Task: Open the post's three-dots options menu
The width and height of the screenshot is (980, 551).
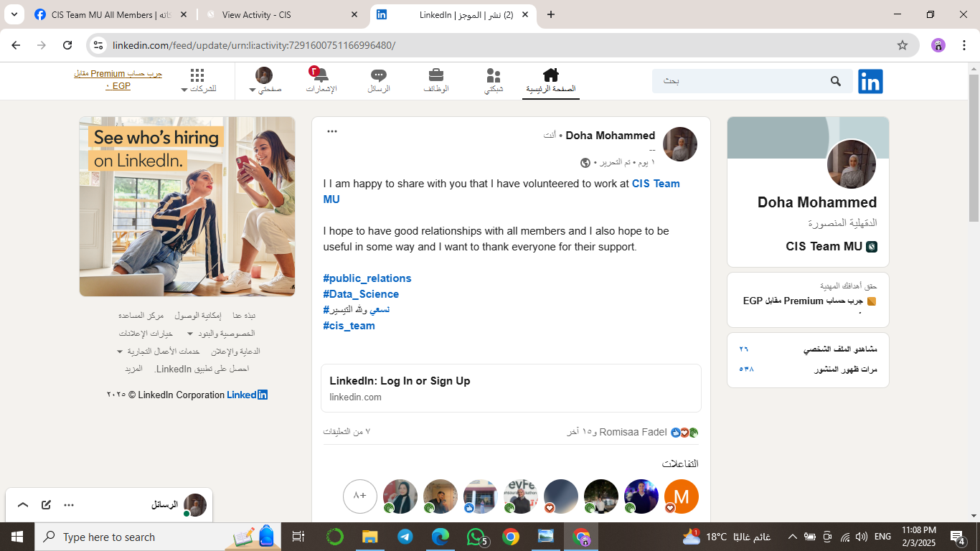Action: [x=332, y=131]
